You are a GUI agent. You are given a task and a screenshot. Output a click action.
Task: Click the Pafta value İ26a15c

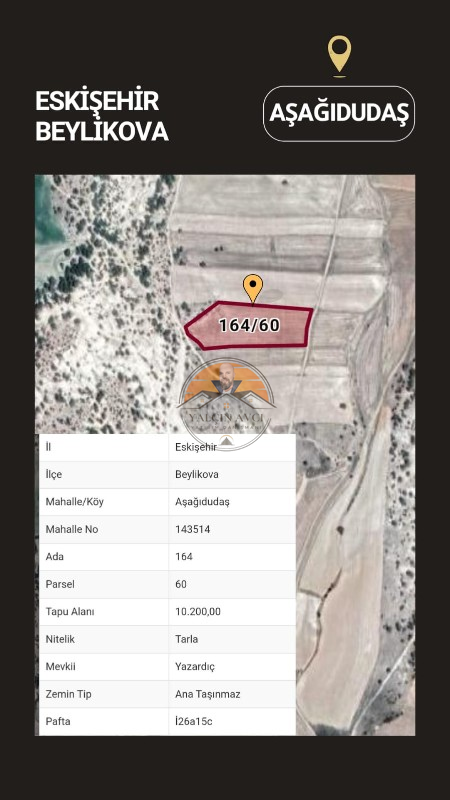tap(193, 722)
